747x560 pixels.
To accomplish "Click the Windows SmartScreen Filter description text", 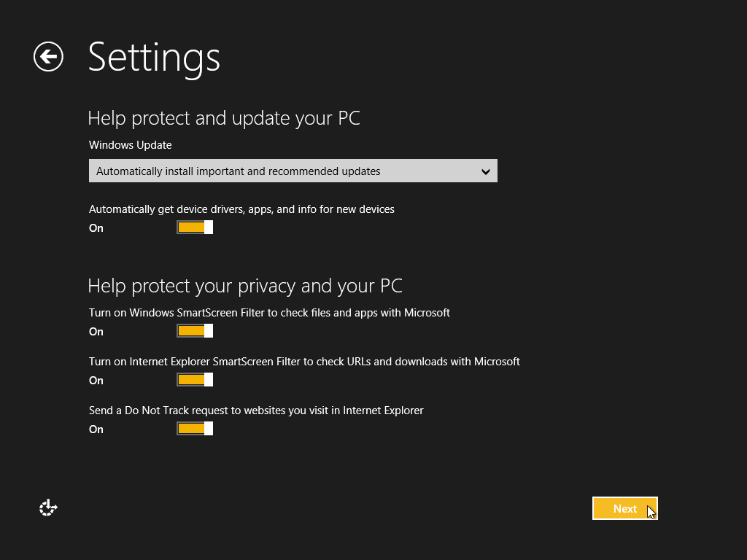I will [269, 313].
